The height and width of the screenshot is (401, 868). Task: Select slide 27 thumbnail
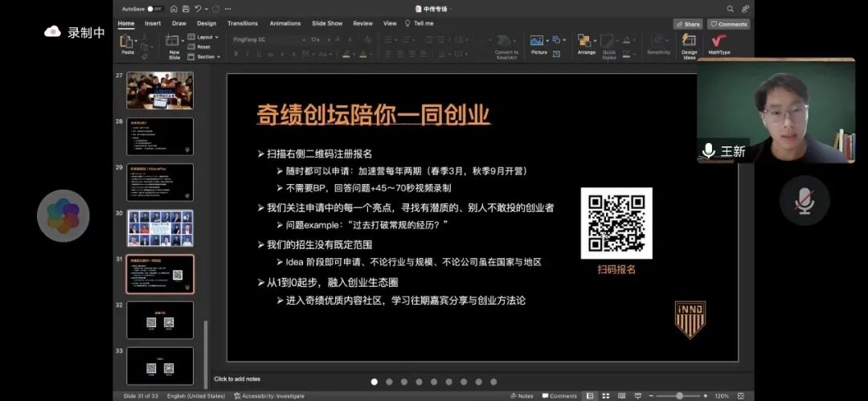[160, 90]
